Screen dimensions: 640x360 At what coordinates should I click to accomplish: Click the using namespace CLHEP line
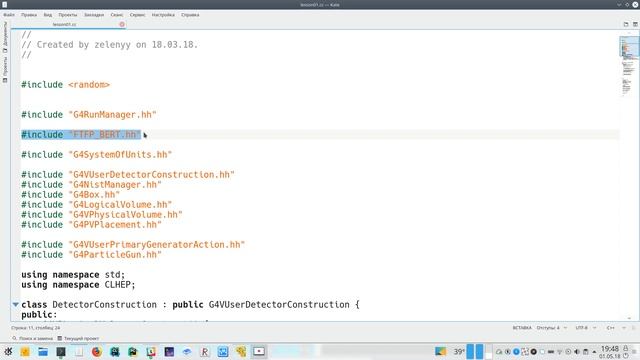tap(78, 284)
